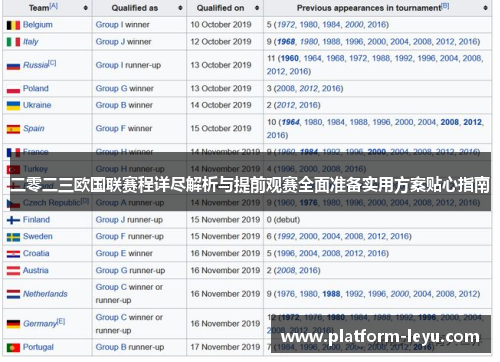
Task: Follow the Group F link in Sweden row
Action: point(111,237)
